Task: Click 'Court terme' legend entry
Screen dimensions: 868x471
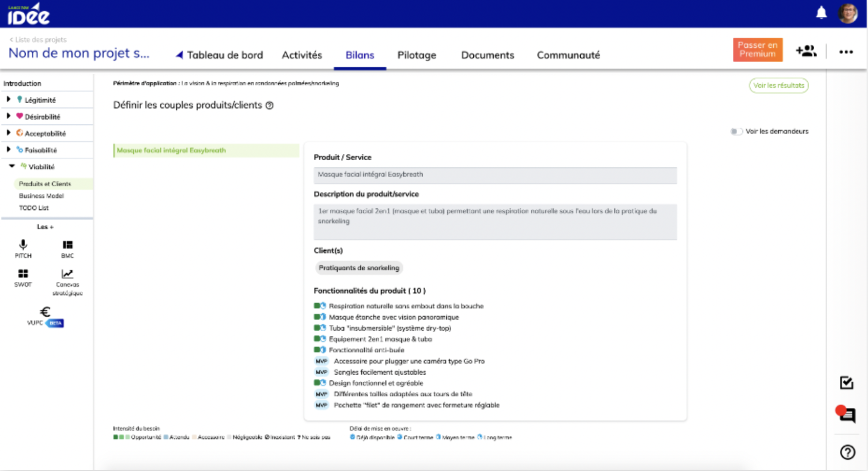Action: coord(415,437)
